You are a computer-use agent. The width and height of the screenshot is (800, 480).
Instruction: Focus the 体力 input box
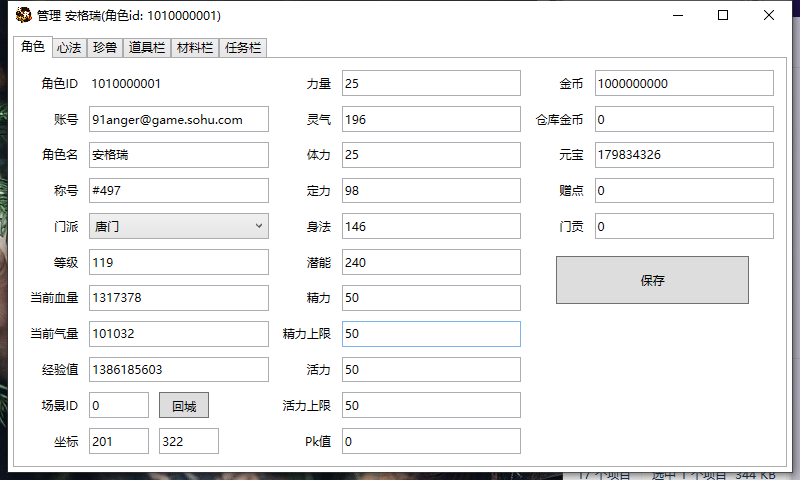pyautogui.click(x=431, y=155)
